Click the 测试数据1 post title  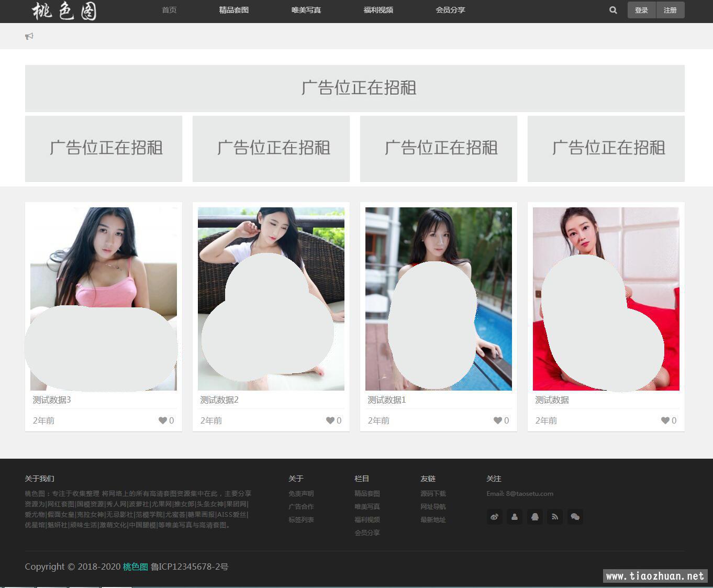pyautogui.click(x=387, y=400)
